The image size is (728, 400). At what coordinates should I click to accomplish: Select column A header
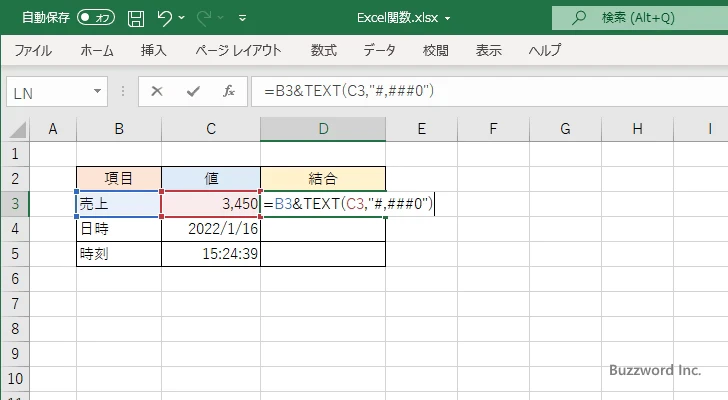tap(53, 129)
